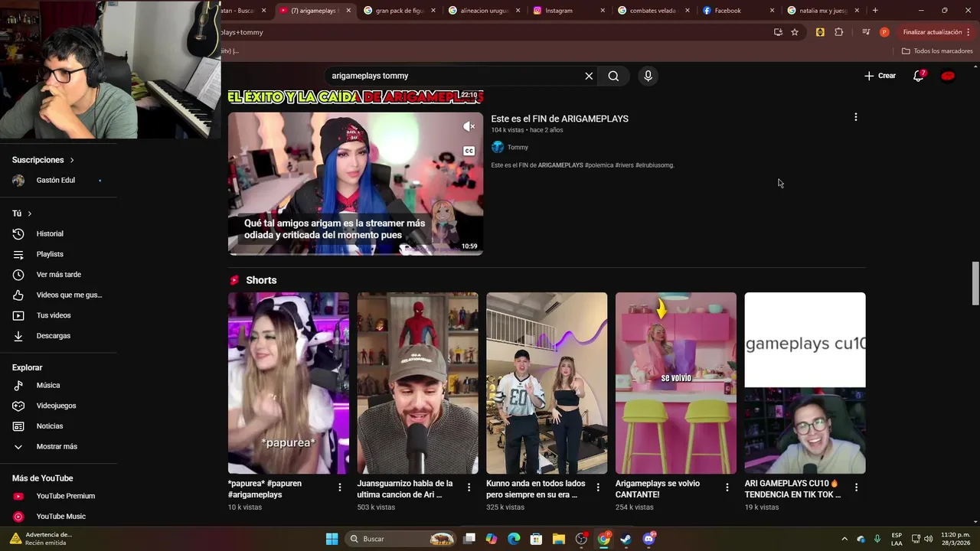Open Chrome extensions puzzle icon

tap(839, 32)
